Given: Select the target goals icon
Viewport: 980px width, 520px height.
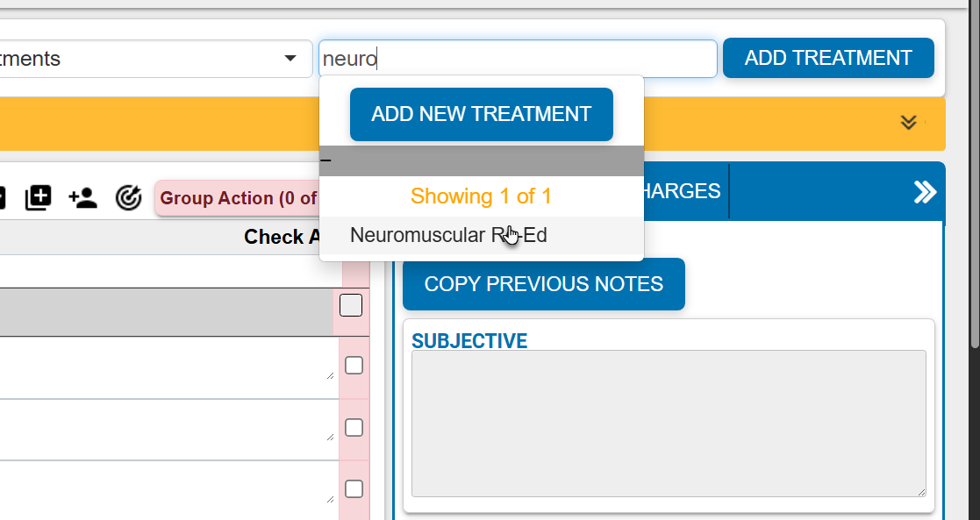Looking at the screenshot, I should point(128,197).
